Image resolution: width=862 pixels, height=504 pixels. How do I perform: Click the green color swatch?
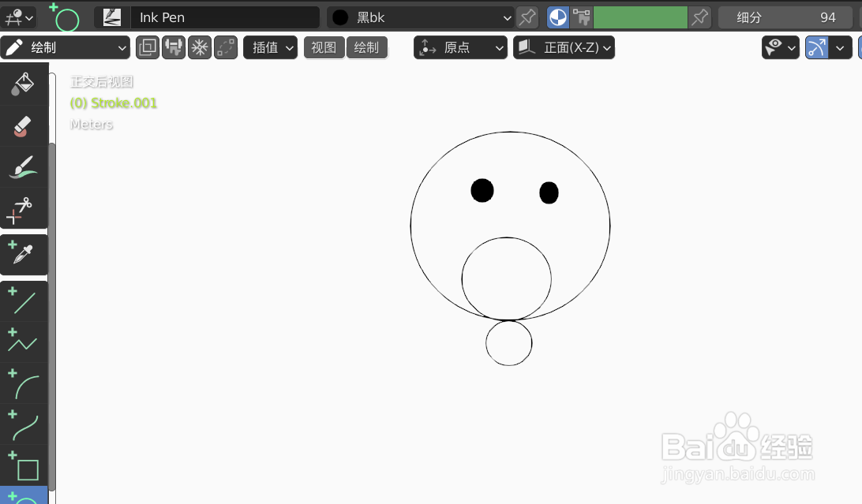click(x=640, y=17)
